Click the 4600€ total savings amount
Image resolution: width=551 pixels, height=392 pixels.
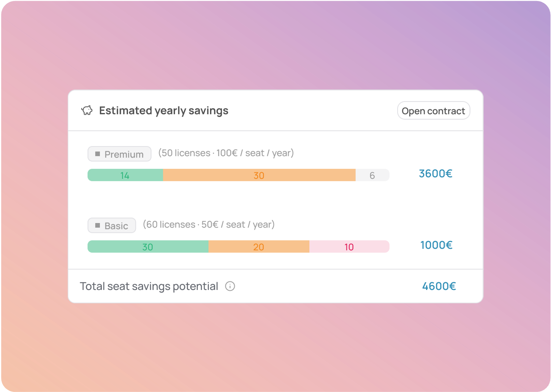coord(439,286)
